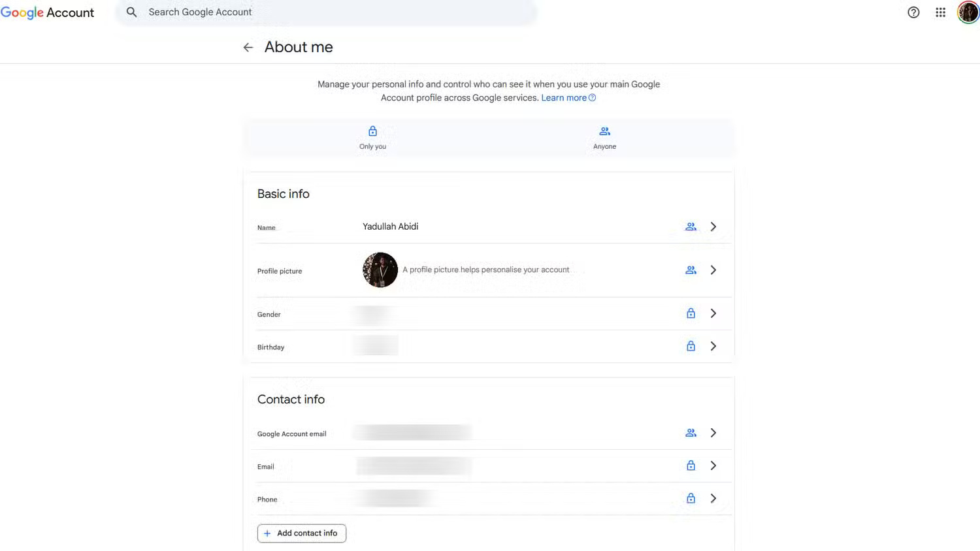The height and width of the screenshot is (551, 980).
Task: Open the Google Account home link
Action: tap(47, 12)
